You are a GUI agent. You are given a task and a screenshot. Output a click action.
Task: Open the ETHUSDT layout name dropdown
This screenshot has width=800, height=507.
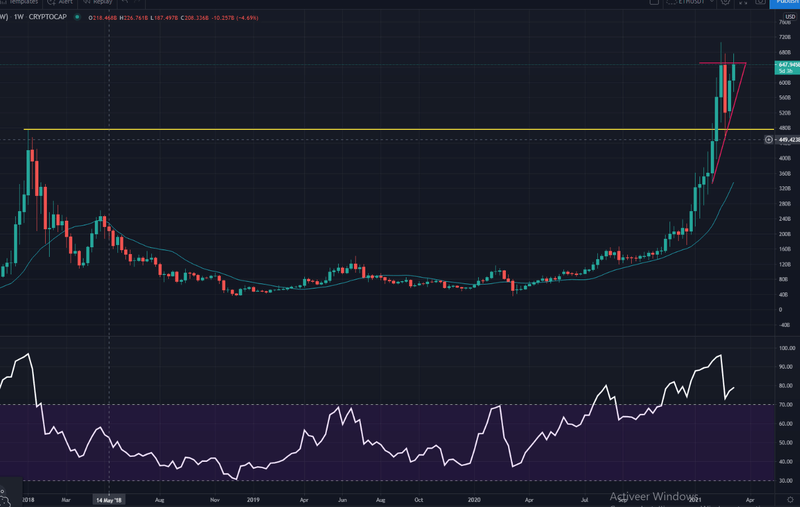point(691,3)
